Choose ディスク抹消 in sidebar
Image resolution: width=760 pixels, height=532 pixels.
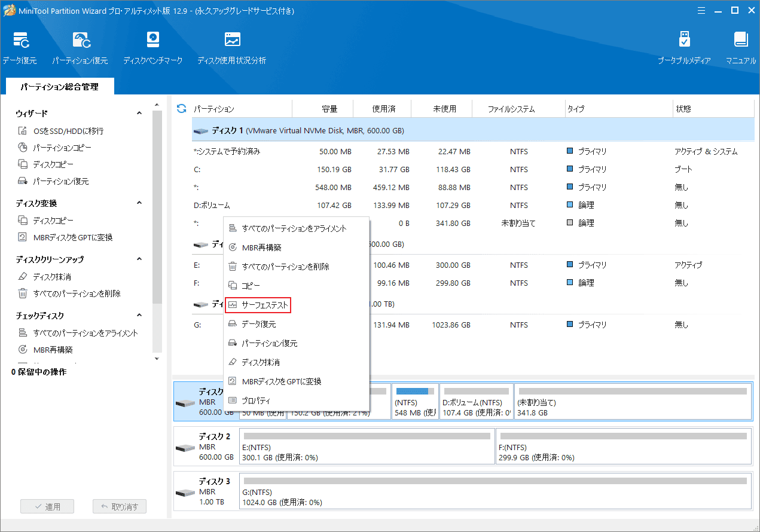tap(44, 277)
